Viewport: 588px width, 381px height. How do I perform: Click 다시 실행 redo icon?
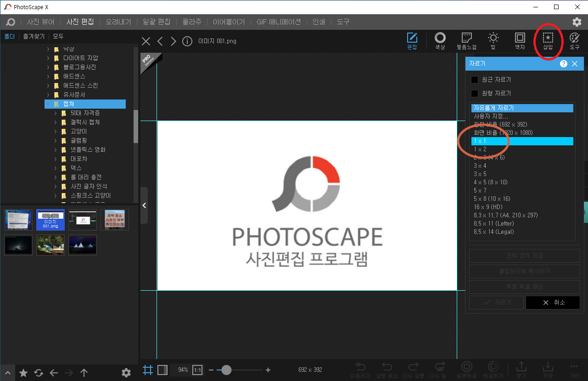tap(414, 370)
